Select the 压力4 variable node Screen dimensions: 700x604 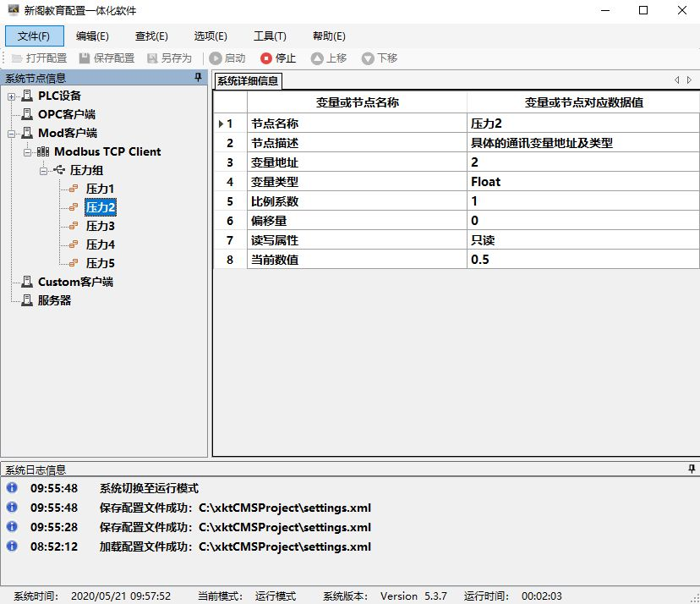click(x=100, y=244)
